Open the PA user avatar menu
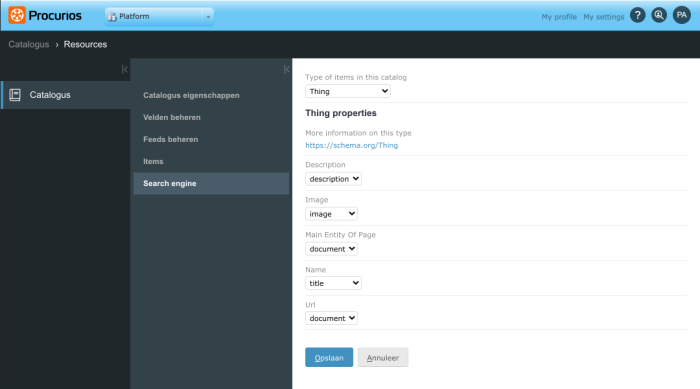This screenshot has height=389, width=700. tap(682, 15)
